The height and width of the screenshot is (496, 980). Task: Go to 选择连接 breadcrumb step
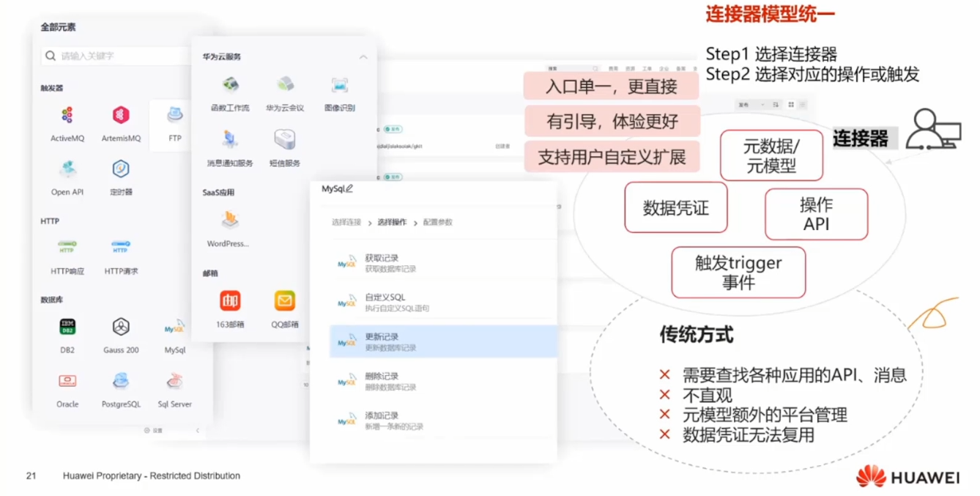click(346, 222)
